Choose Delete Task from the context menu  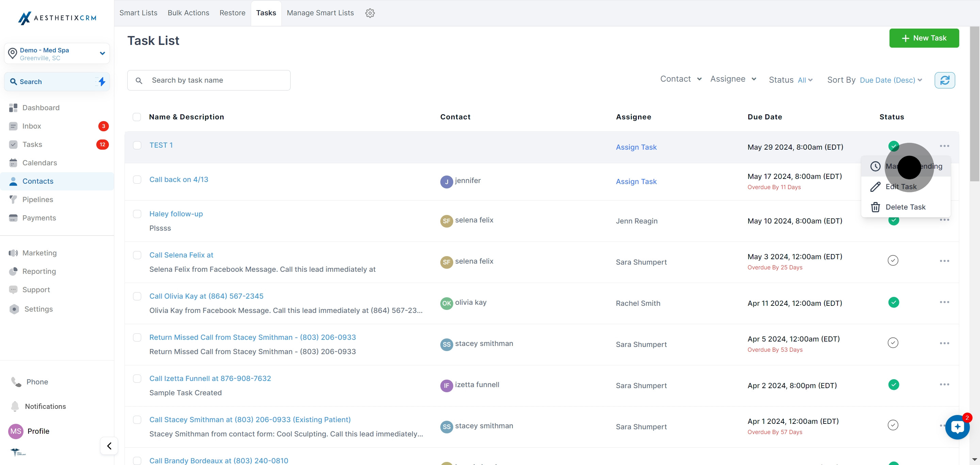[x=905, y=207]
